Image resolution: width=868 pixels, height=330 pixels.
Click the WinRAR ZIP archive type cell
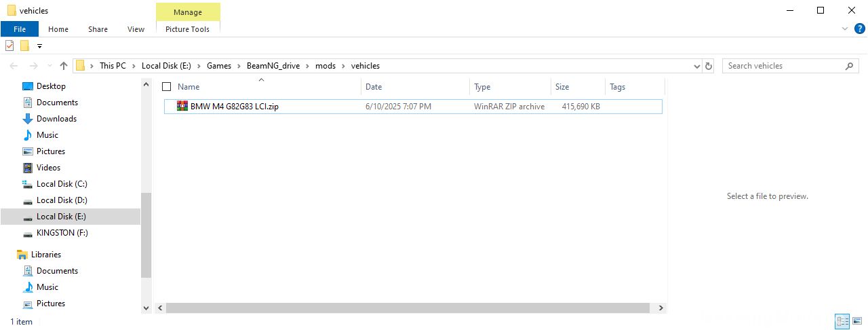[x=509, y=107]
